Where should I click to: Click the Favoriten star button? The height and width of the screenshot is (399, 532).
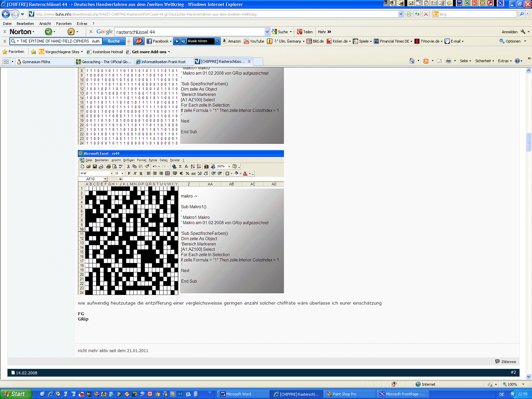tap(14, 52)
